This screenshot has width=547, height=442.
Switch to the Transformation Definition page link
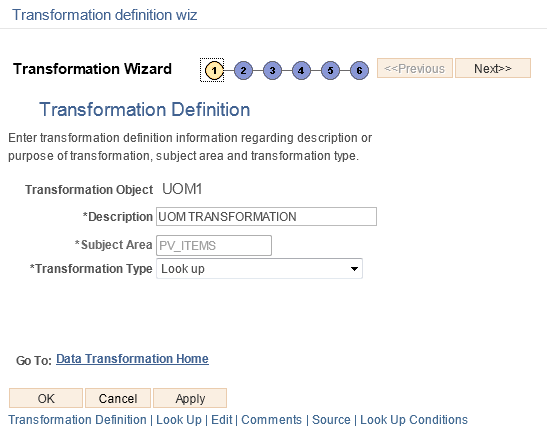(x=77, y=420)
